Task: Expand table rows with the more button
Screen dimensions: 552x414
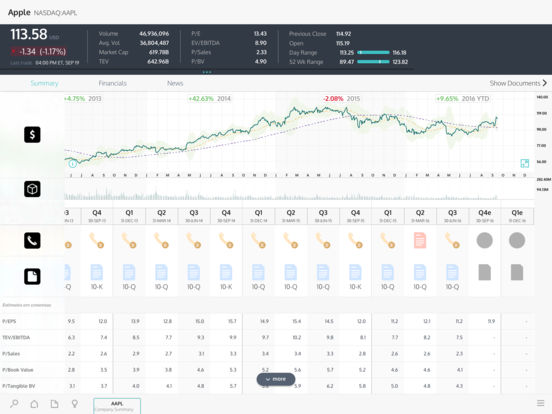Action: tap(276, 379)
